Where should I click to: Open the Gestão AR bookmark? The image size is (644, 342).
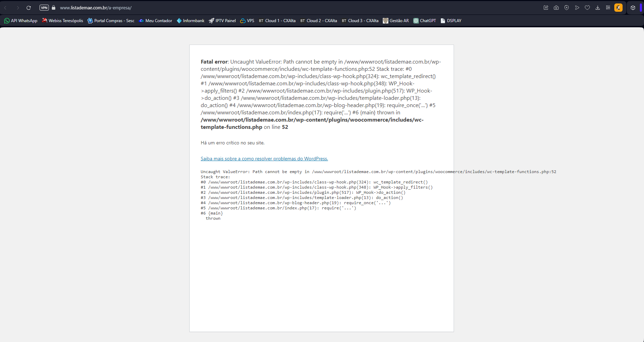(x=396, y=21)
